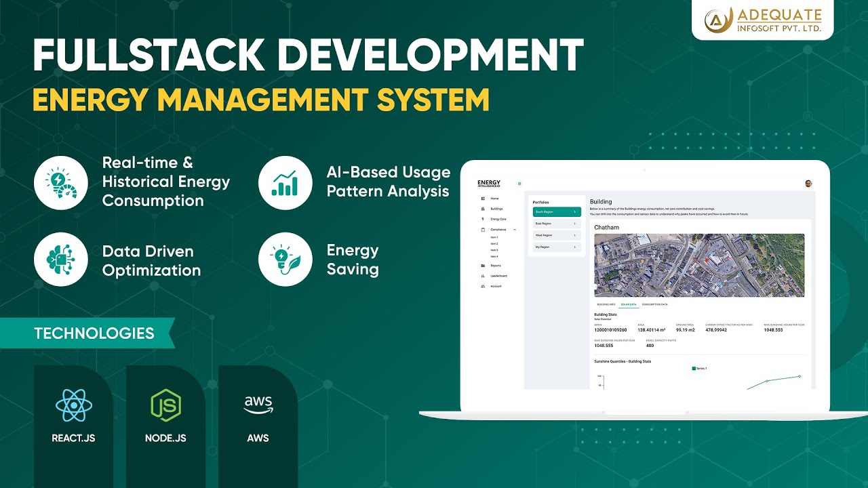
Task: Click the AI-Based Usage Pattern chart icon
Action: (x=285, y=182)
